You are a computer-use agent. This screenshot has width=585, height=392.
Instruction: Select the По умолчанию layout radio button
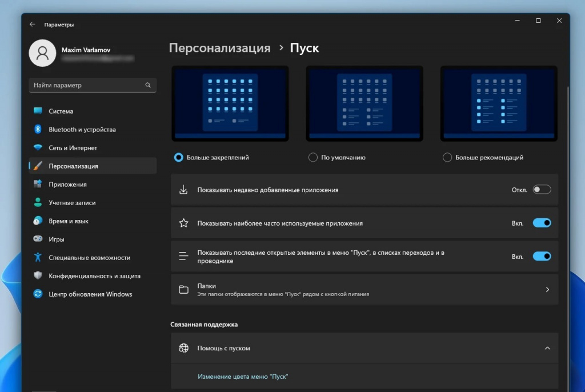[313, 157]
